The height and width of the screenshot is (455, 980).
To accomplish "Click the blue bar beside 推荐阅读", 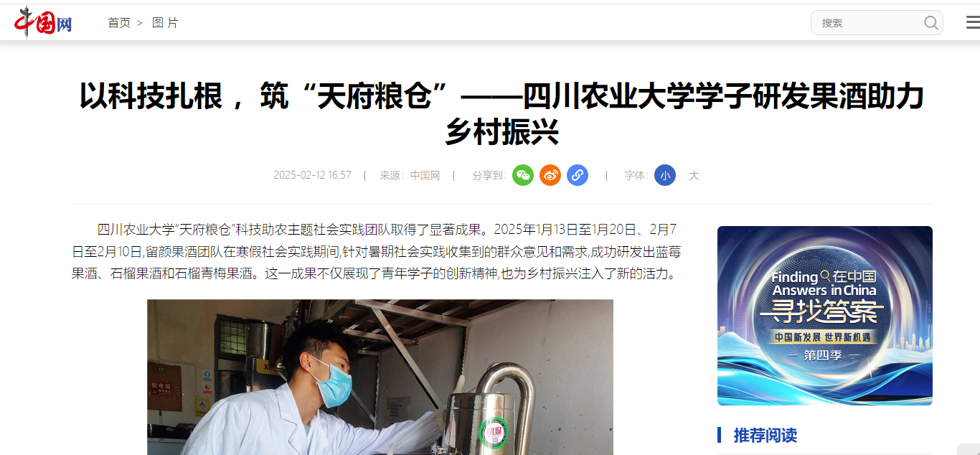I will click(720, 435).
